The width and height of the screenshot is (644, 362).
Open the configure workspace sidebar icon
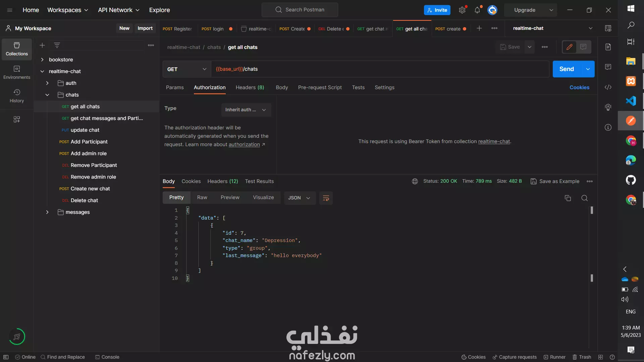pyautogui.click(x=17, y=119)
